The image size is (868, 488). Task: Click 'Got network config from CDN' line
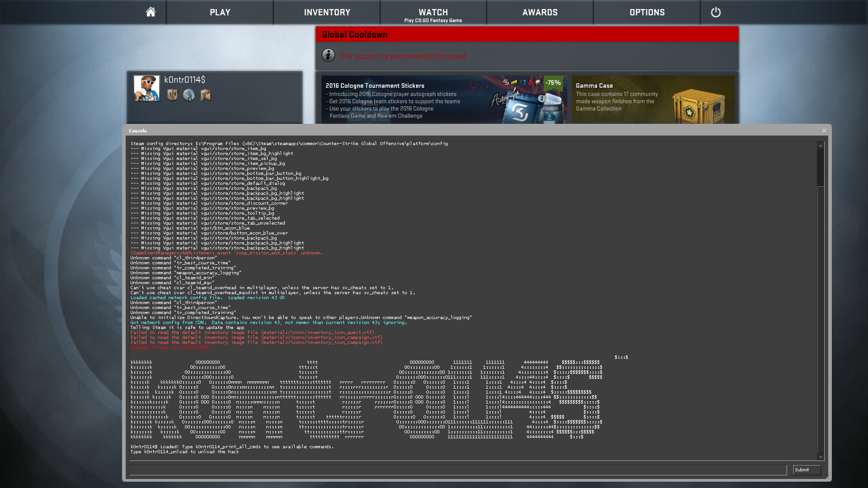click(269, 323)
